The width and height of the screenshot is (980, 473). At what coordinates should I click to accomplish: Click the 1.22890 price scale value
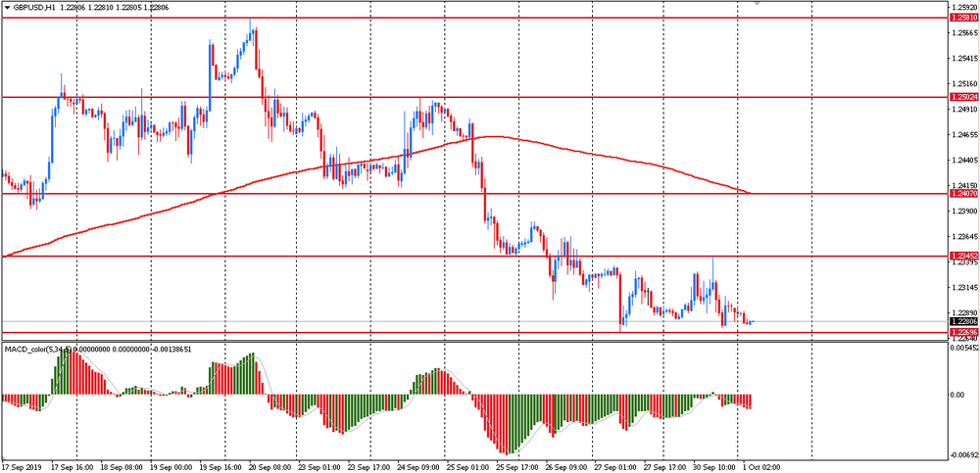964,312
